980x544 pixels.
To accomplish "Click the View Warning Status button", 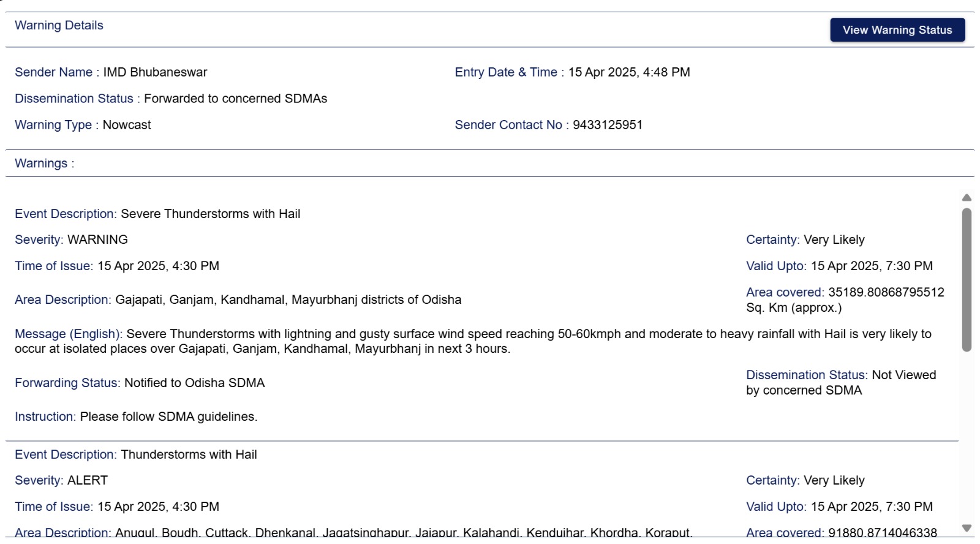I will click(897, 30).
